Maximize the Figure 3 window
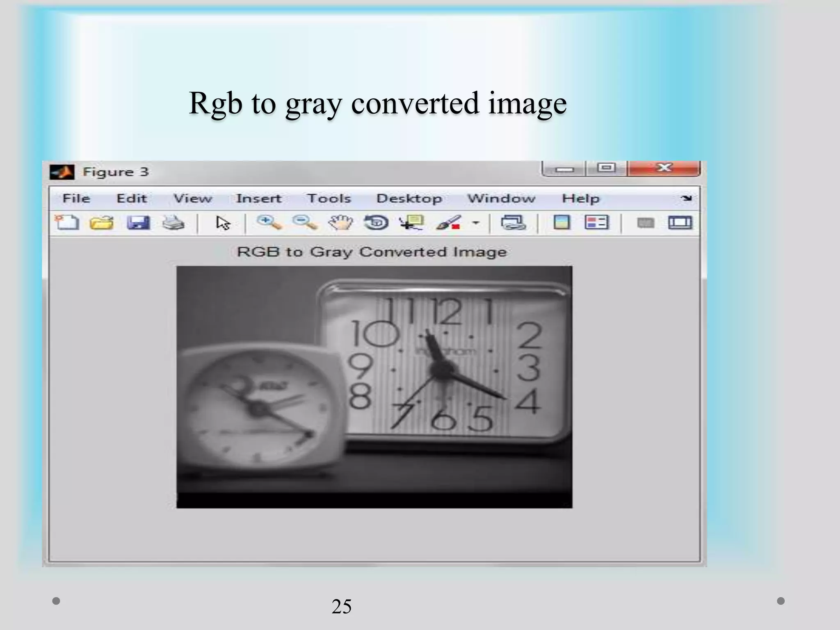The height and width of the screenshot is (630, 840). tap(606, 169)
